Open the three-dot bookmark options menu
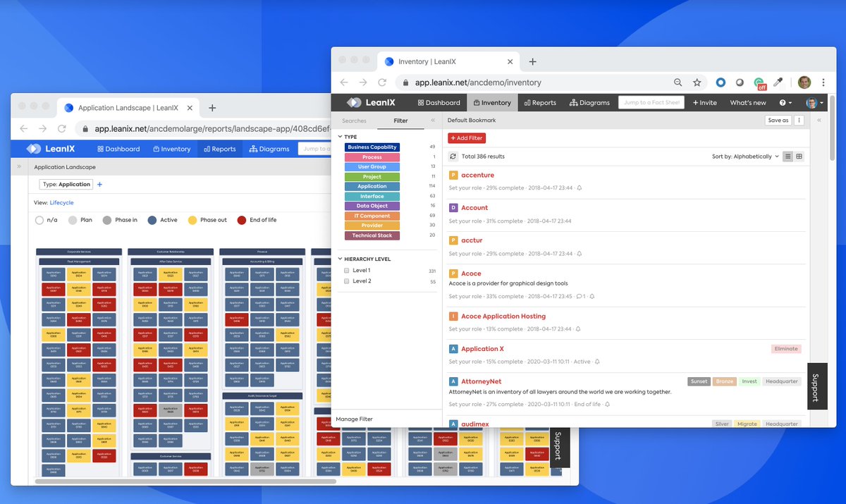Viewport: 846px width, 504px height. (799, 121)
